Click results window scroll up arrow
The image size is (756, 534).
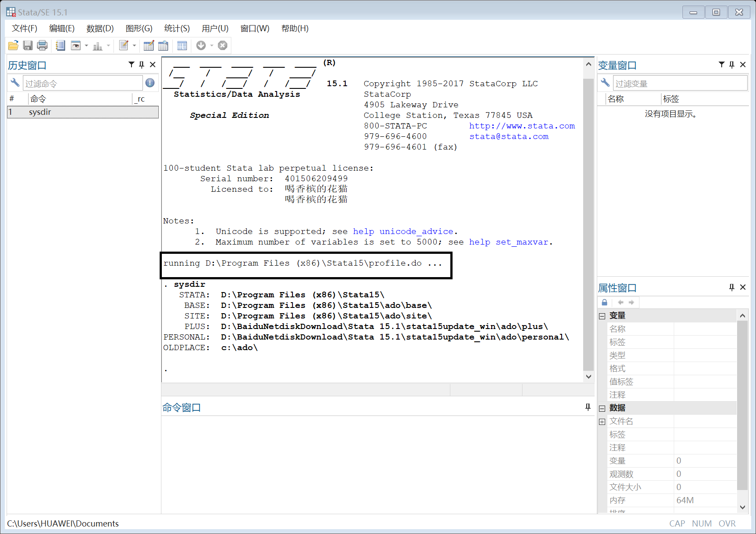click(x=588, y=64)
